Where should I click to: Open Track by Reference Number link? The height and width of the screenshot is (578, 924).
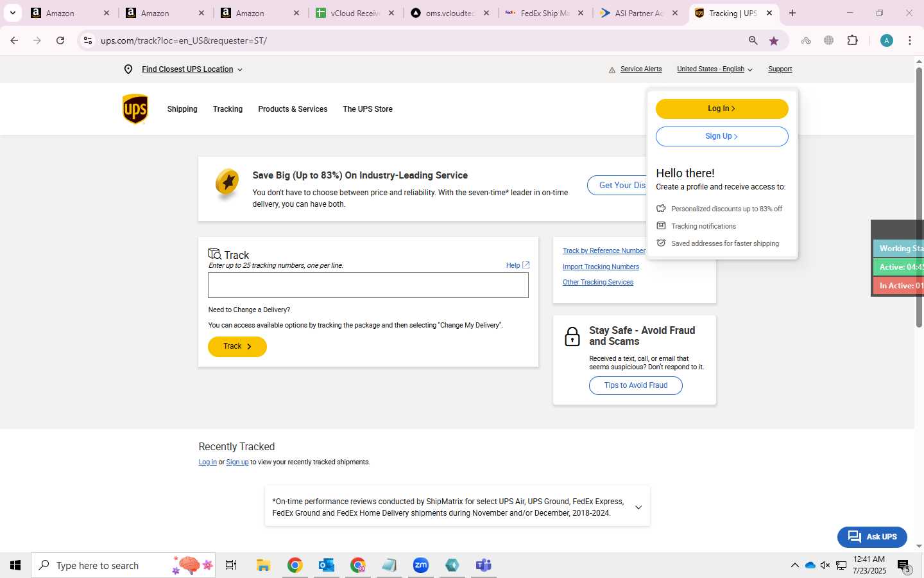[604, 251]
